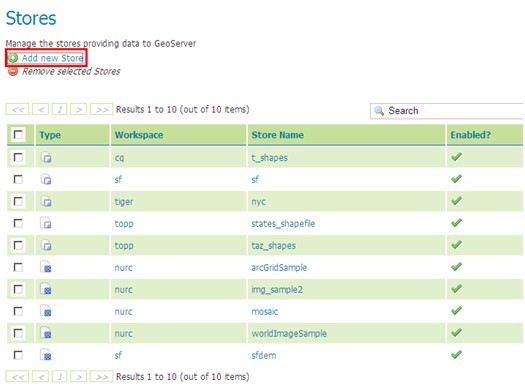
Task: Click the enabled checkmark in the sf store row
Action: pos(456,179)
